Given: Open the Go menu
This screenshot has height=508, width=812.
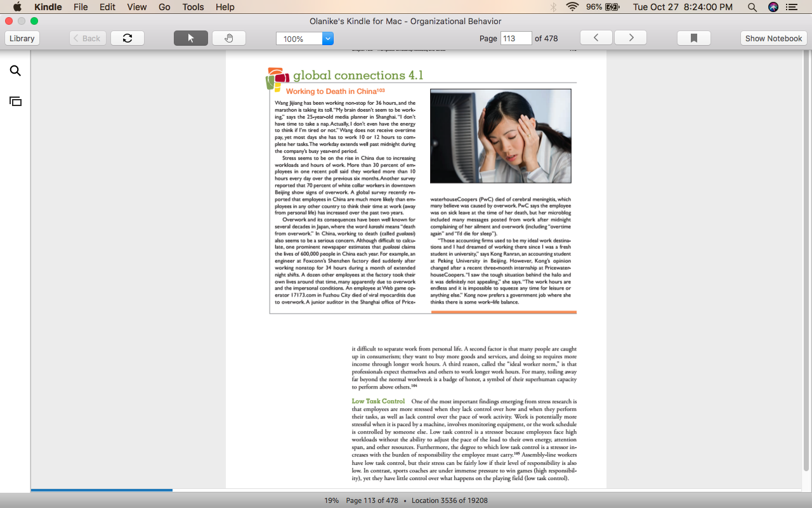Looking at the screenshot, I should 164,7.
